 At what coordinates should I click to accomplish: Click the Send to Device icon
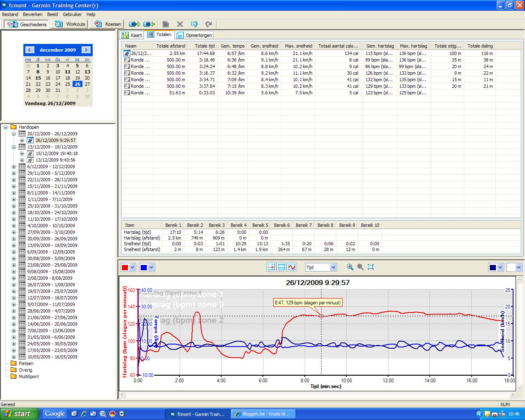(134, 24)
